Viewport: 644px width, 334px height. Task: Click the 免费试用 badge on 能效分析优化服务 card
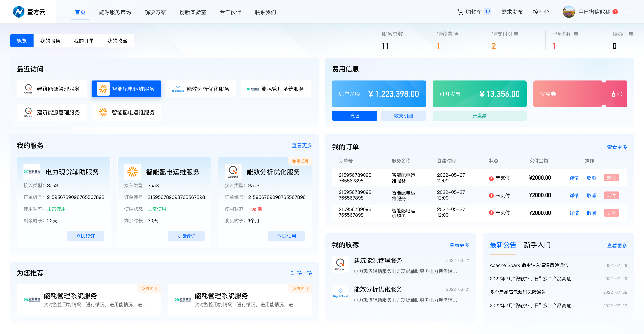[x=300, y=161]
